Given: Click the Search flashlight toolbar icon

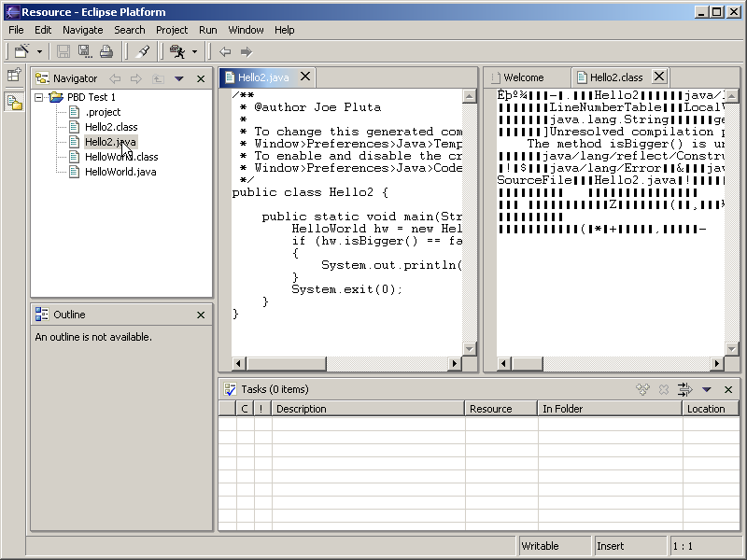Looking at the screenshot, I should [143, 51].
